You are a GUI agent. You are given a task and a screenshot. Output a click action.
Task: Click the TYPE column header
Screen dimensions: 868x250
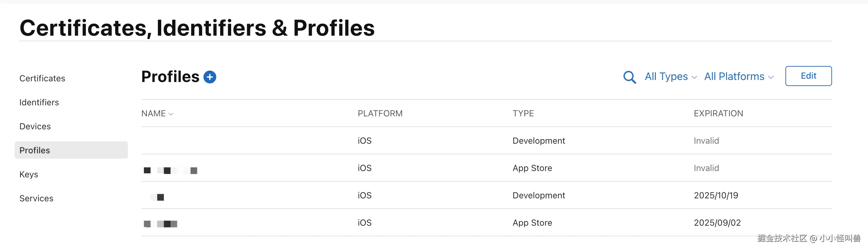click(x=523, y=113)
